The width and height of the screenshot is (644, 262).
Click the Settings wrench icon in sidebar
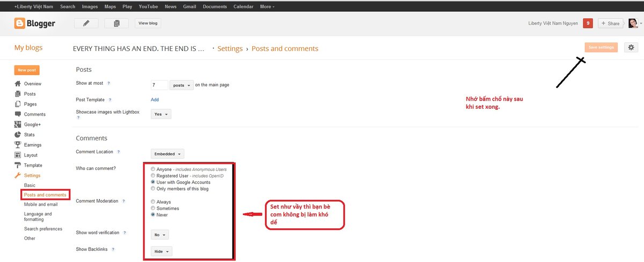[x=18, y=175]
